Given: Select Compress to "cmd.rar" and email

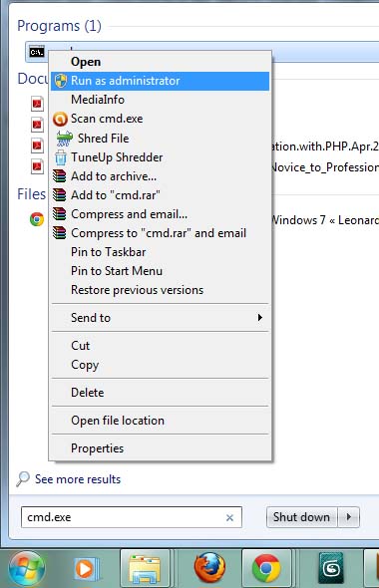Looking at the screenshot, I should click(x=161, y=233).
